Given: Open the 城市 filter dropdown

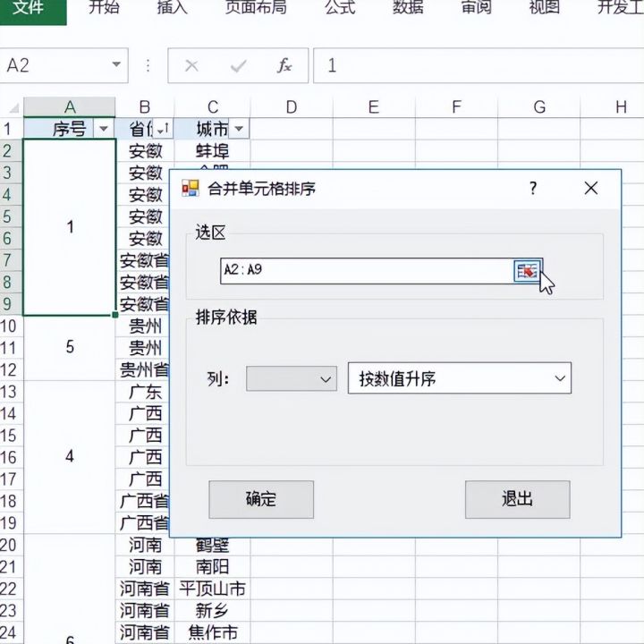Looking at the screenshot, I should (239, 129).
